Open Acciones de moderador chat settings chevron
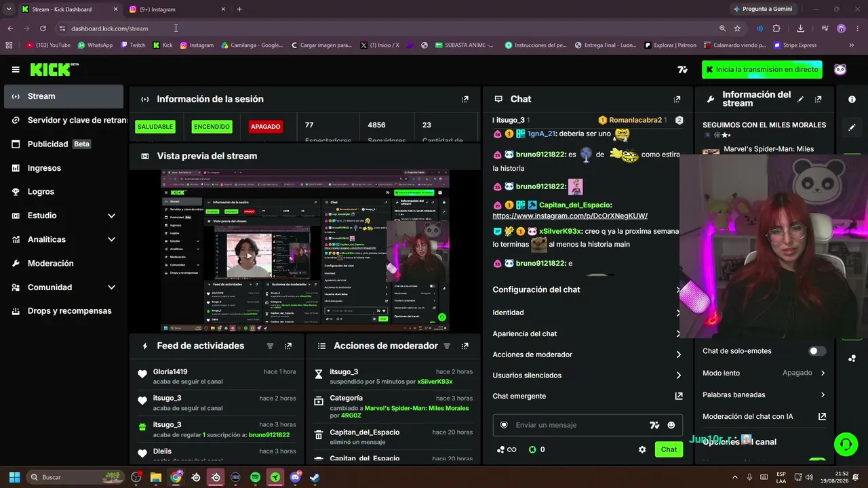Image resolution: width=868 pixels, height=488 pixels. [678, 354]
